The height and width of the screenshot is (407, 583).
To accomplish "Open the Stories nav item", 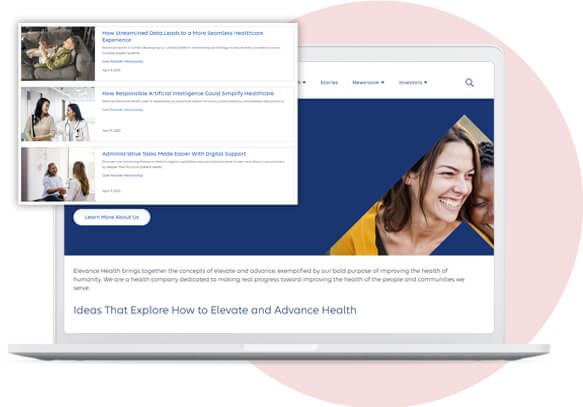I will pos(329,83).
